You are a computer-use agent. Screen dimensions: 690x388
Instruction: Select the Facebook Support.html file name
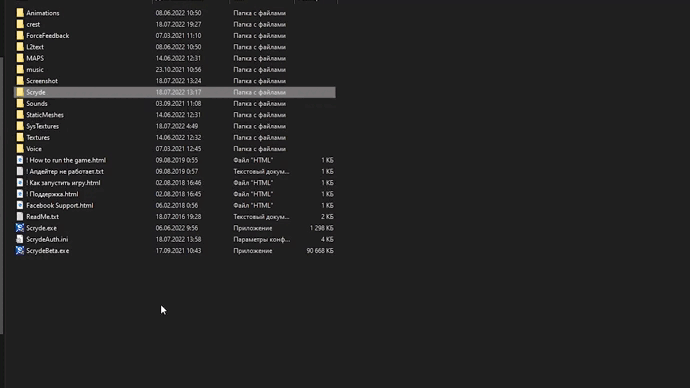pyautogui.click(x=59, y=205)
